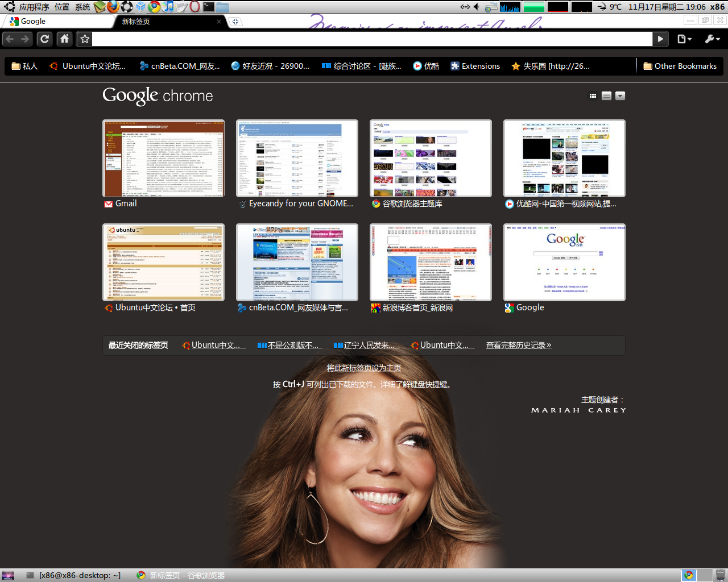This screenshot has width=728, height=582.
Task: Open the books dictionary launcher icon
Action: click(x=100, y=7)
